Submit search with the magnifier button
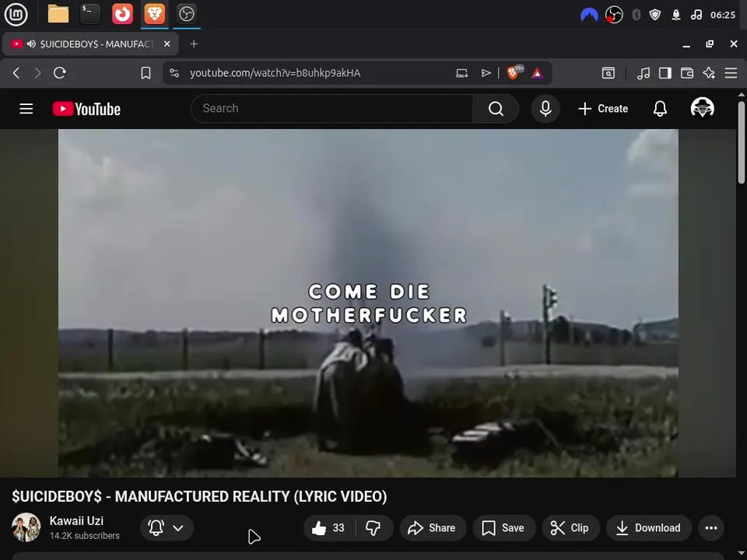 [496, 109]
